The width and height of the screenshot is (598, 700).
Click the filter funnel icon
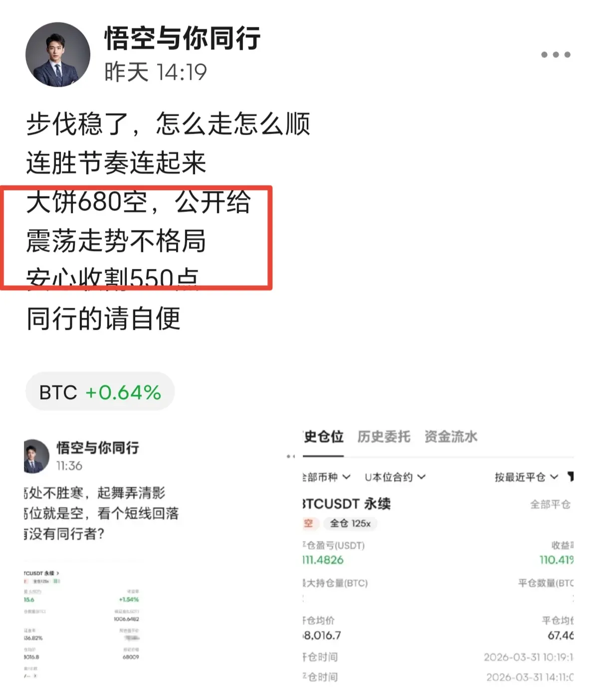point(571,477)
